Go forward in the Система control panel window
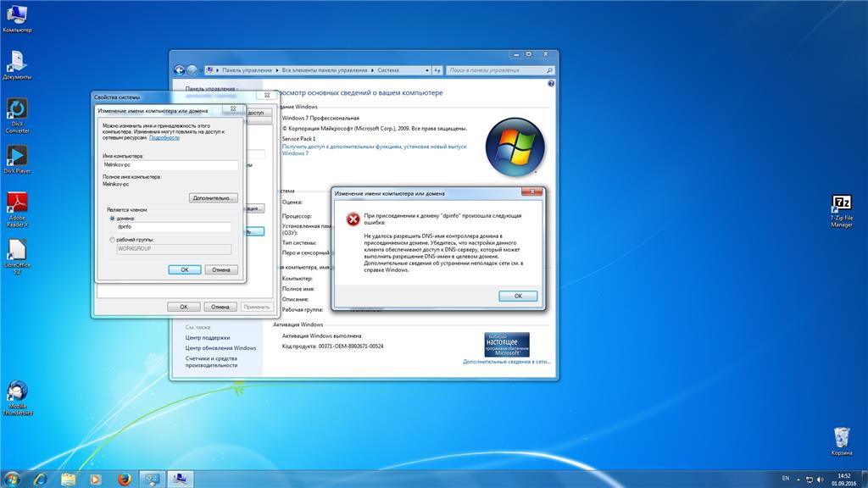Viewport: 868px width, 488px height. click(192, 70)
